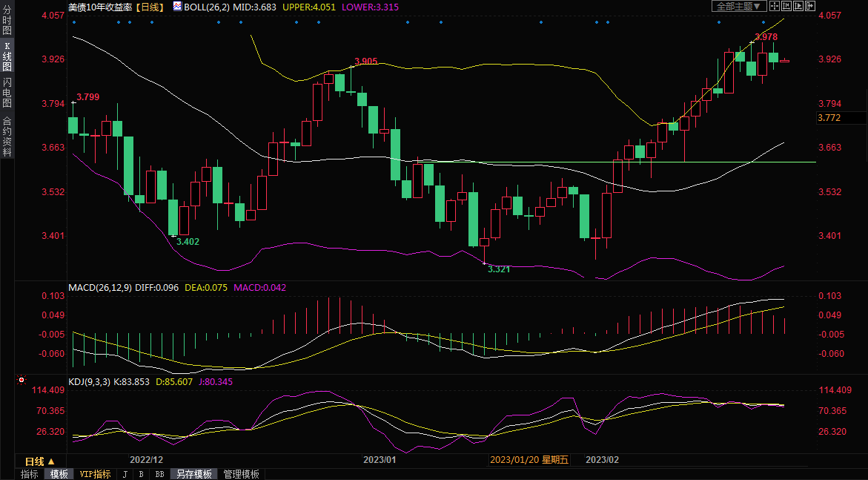Click the green horizontal price line
868x480 pixels.
pos(519,162)
